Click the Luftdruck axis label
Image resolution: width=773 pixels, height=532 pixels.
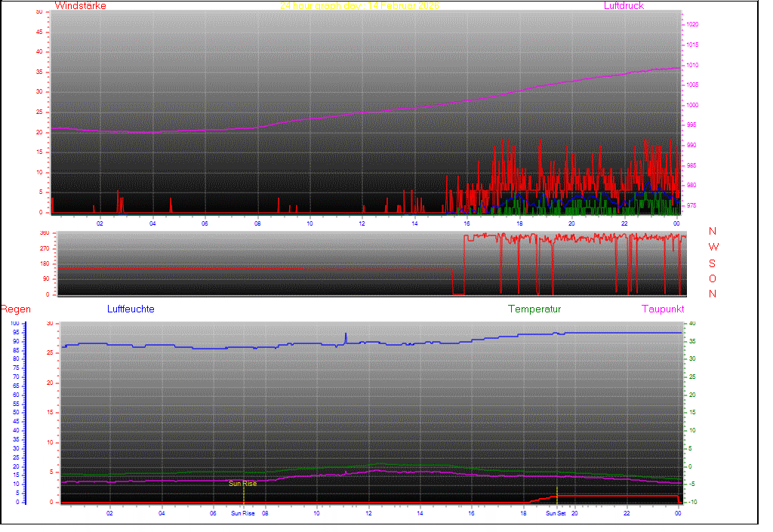624,6
